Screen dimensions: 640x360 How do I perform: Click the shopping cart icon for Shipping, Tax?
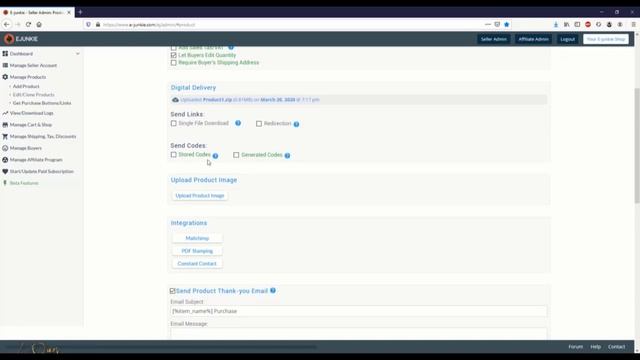pyautogui.click(x=5, y=136)
